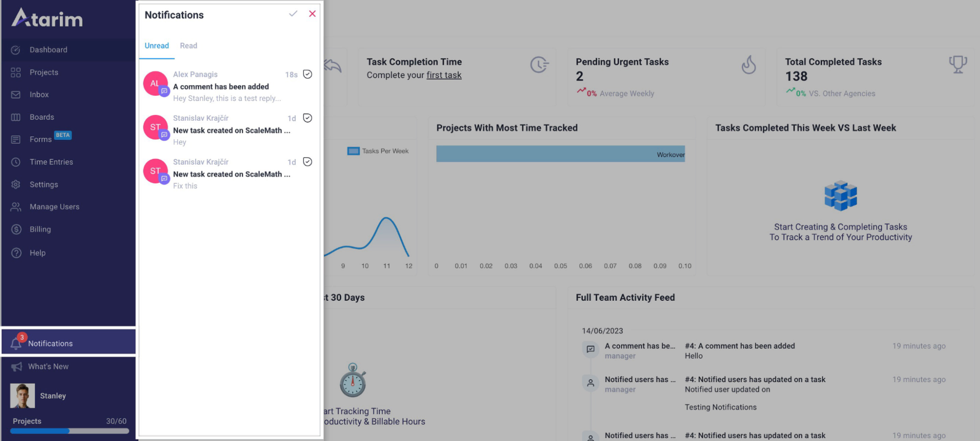
Task: Go to Boards in the sidebar
Action: coord(42,117)
